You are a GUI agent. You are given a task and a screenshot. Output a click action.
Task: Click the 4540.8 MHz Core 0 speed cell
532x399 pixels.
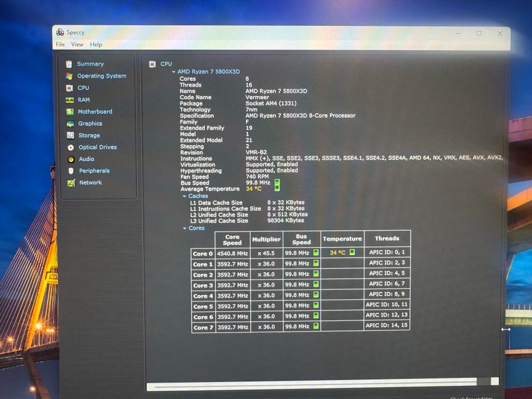coord(232,253)
